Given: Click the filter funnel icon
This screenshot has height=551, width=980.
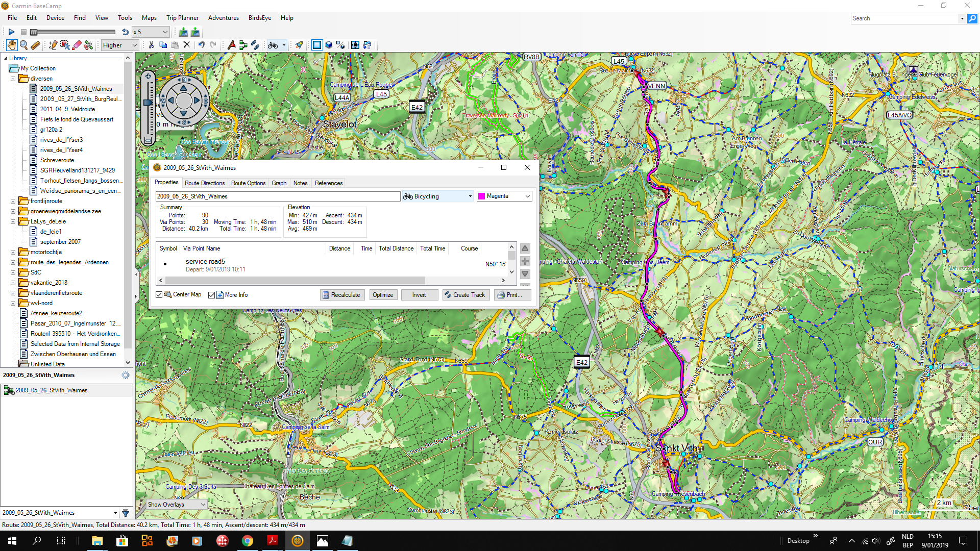Looking at the screenshot, I should click(x=126, y=513).
